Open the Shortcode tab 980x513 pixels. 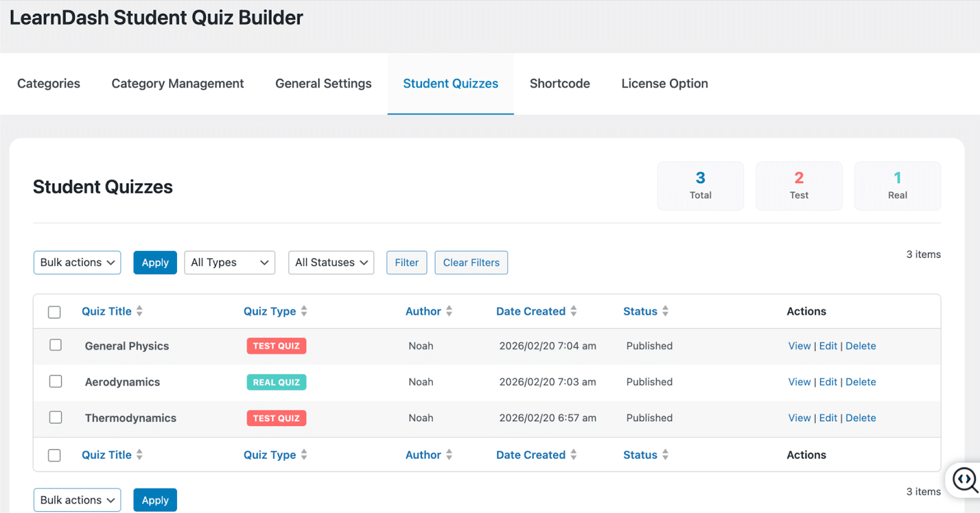pos(560,84)
